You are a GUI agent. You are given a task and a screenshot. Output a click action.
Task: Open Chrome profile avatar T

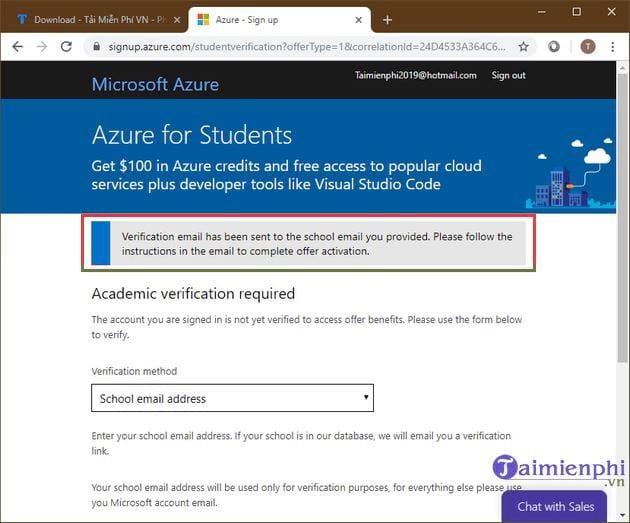588,47
